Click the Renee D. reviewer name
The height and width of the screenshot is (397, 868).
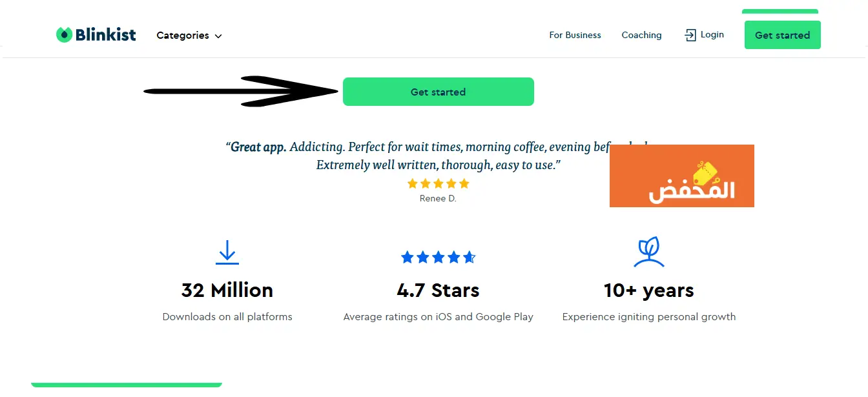click(438, 198)
